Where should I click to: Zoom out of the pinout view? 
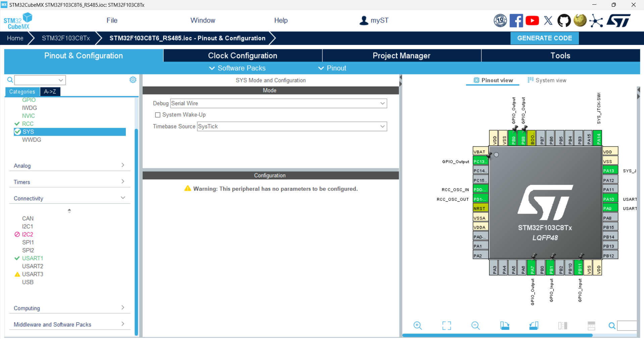click(x=476, y=325)
